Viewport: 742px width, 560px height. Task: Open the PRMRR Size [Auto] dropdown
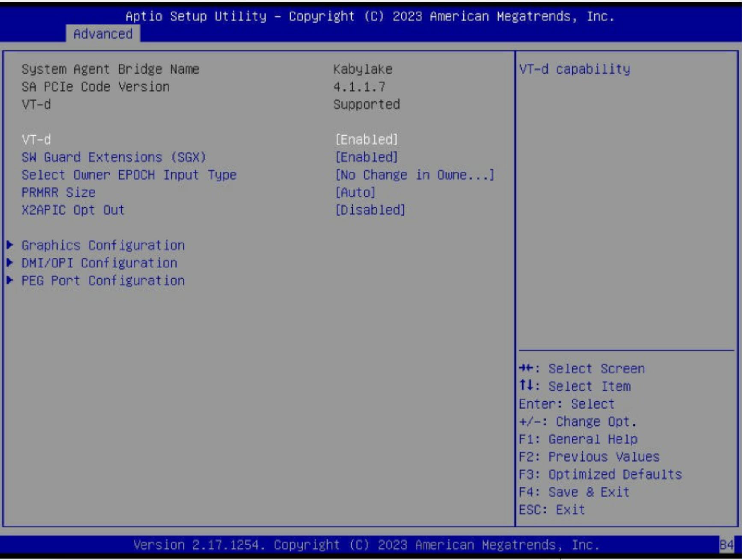356,193
